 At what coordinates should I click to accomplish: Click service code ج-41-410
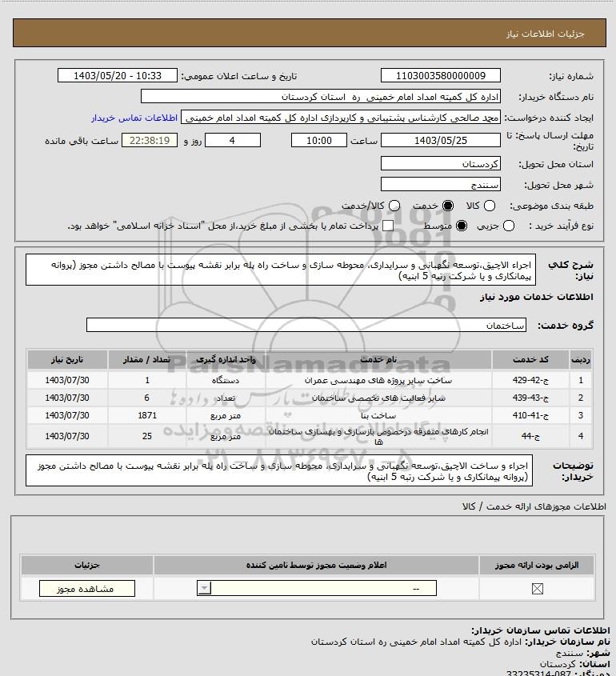[x=530, y=415]
